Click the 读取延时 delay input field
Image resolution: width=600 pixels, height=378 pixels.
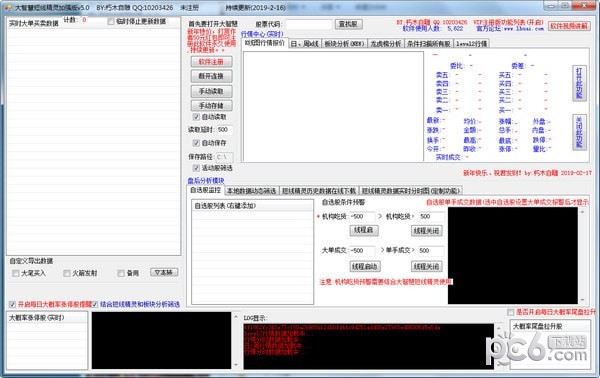point(224,130)
